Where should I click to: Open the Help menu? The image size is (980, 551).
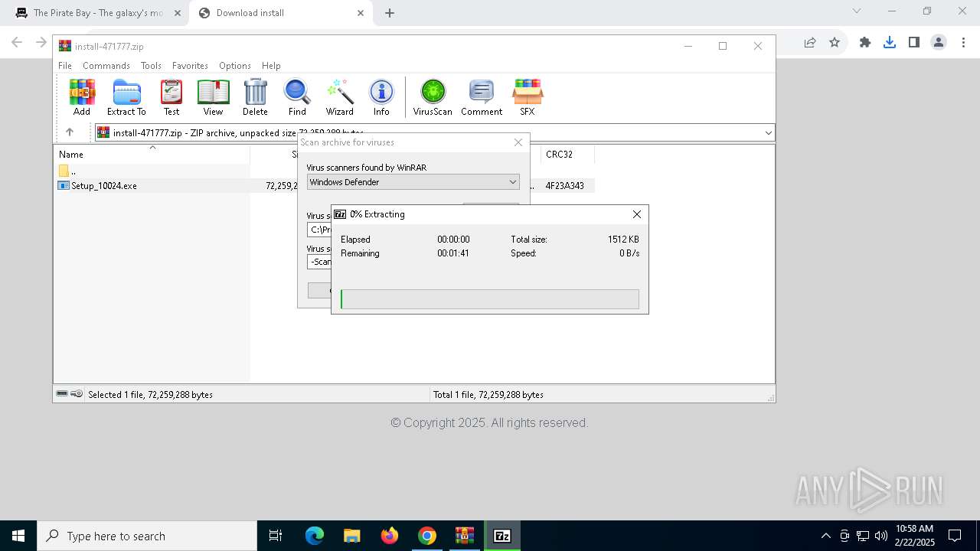click(271, 66)
